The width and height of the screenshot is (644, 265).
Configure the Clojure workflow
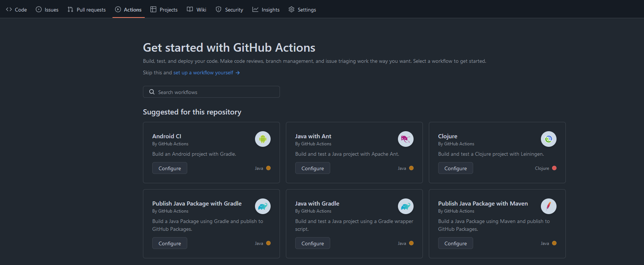tap(456, 168)
